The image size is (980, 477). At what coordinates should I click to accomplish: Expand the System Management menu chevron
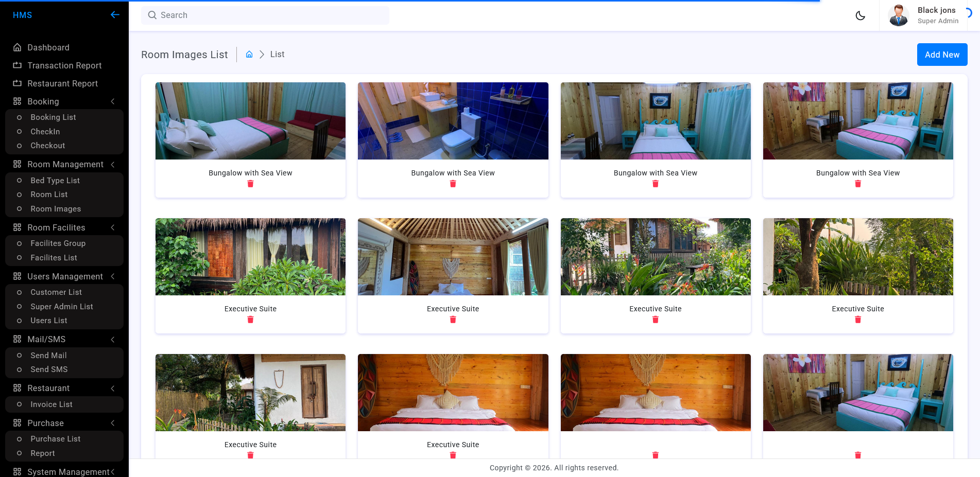coord(113,472)
